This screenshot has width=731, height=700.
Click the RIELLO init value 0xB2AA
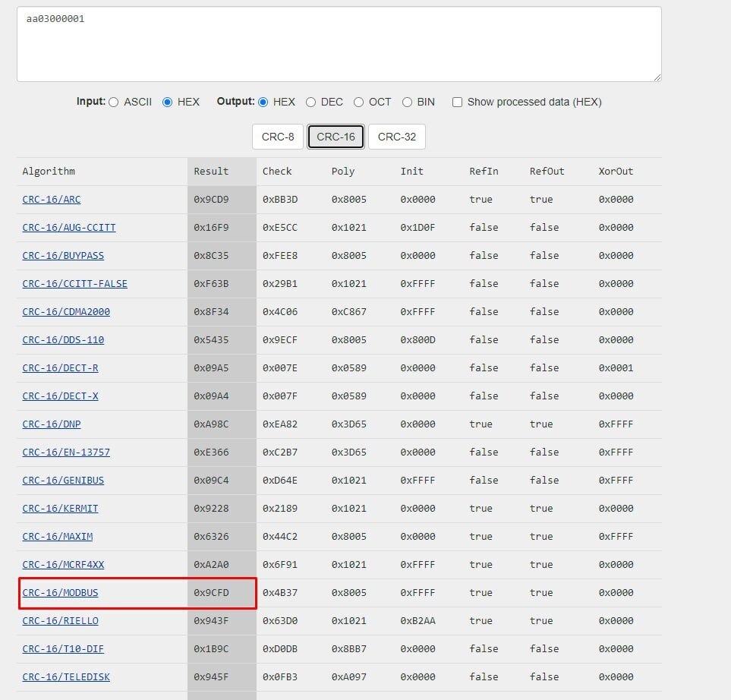417,621
